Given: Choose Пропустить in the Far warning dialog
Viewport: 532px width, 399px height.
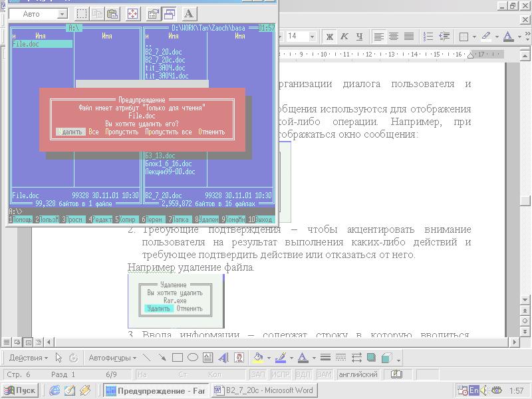Looking at the screenshot, I should coord(122,132).
